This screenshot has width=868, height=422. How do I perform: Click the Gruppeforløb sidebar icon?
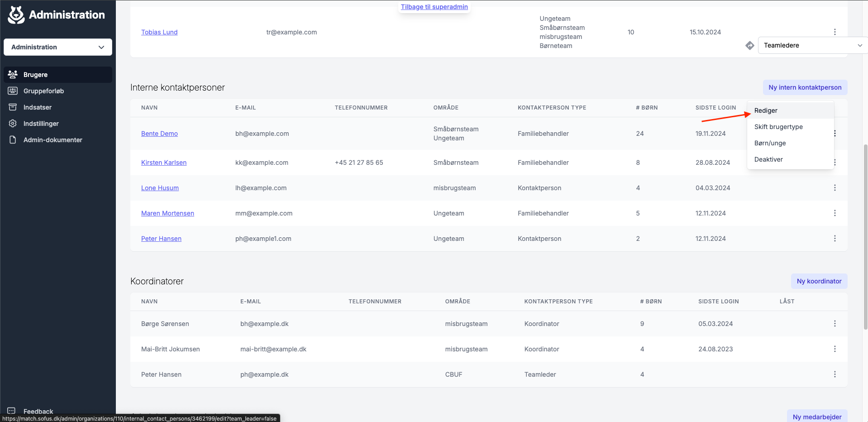[x=13, y=91]
